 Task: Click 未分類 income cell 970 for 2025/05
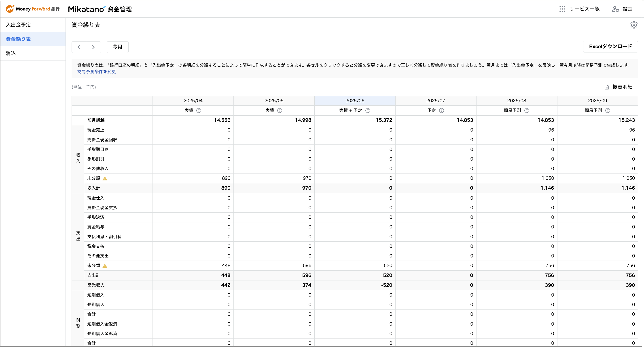[x=274, y=178]
